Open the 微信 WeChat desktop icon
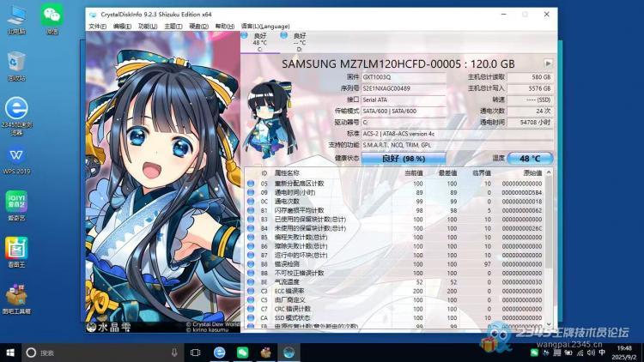 tap(52, 19)
